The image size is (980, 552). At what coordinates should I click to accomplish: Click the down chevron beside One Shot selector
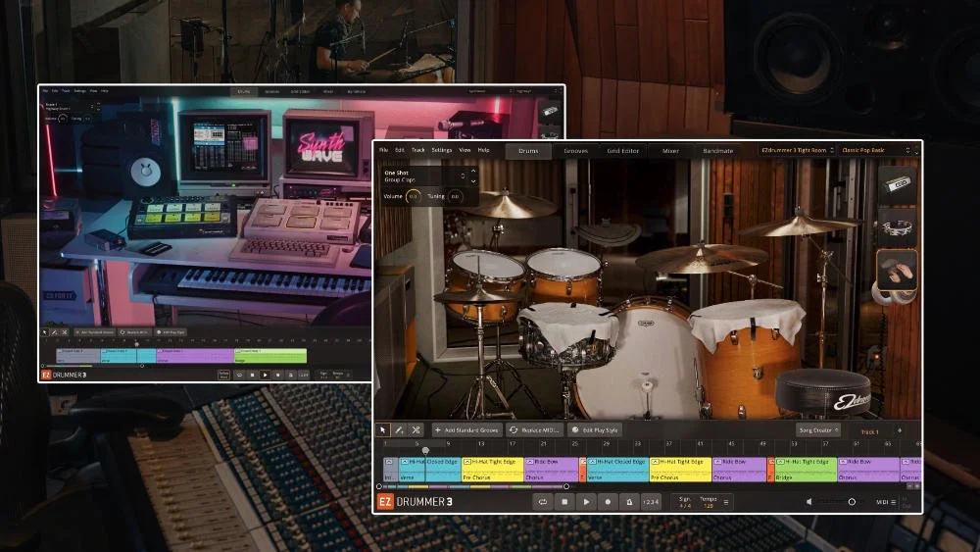[x=473, y=181]
